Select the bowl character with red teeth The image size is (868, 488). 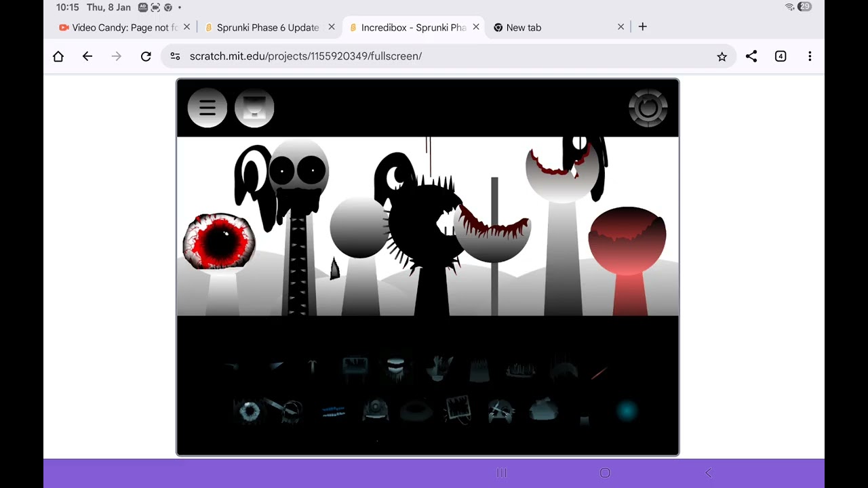click(492, 234)
